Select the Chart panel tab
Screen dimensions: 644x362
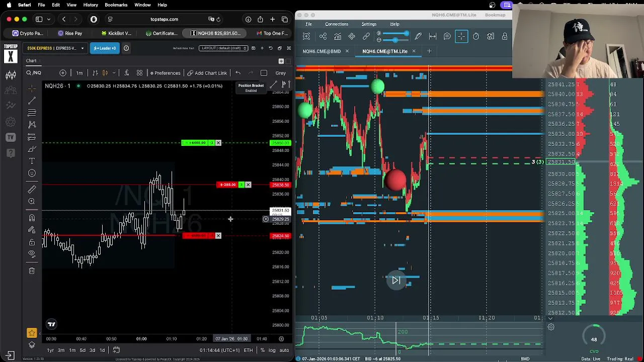click(x=31, y=61)
